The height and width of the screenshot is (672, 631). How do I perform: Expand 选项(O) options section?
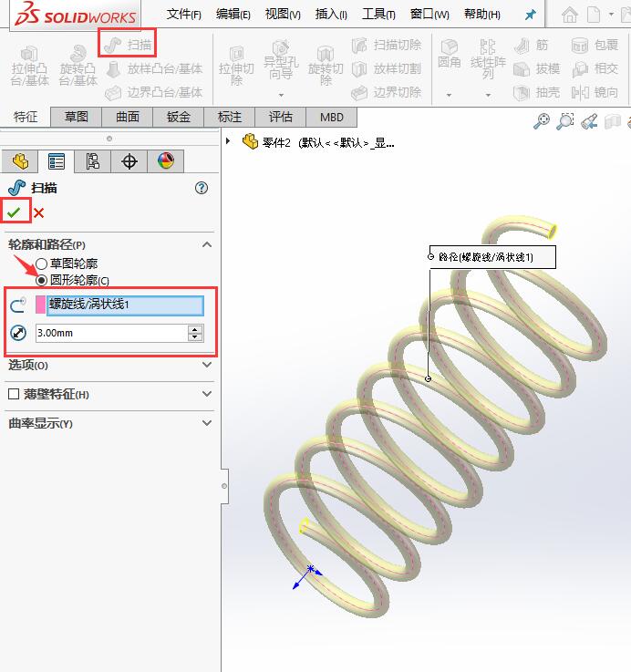(x=207, y=365)
